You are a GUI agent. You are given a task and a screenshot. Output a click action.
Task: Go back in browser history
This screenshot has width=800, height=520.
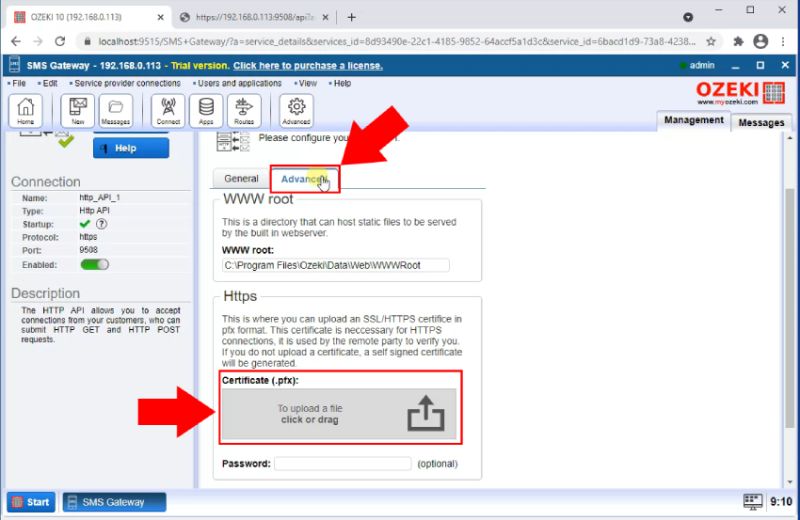[16, 41]
